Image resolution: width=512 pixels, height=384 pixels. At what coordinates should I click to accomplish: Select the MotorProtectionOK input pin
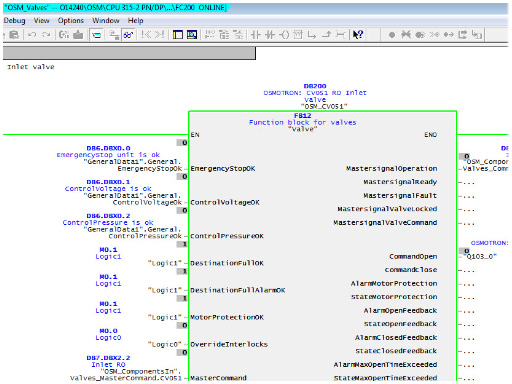click(x=227, y=317)
